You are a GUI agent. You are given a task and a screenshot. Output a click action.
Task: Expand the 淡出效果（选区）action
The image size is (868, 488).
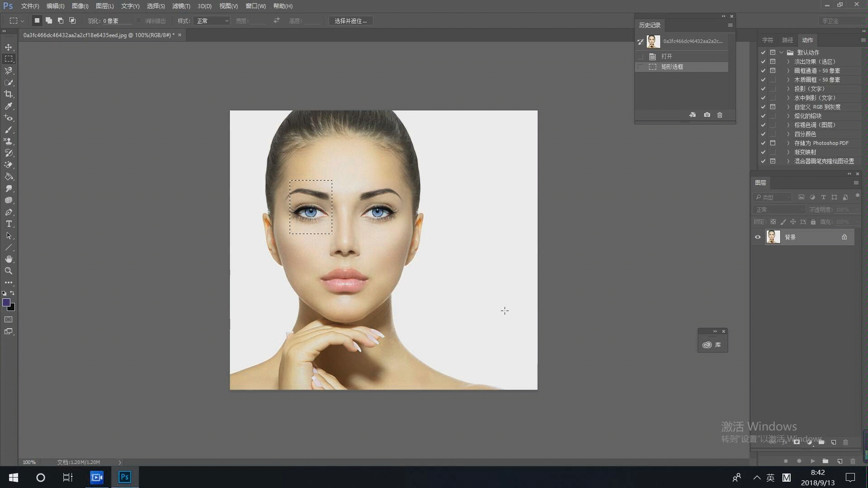coord(788,62)
